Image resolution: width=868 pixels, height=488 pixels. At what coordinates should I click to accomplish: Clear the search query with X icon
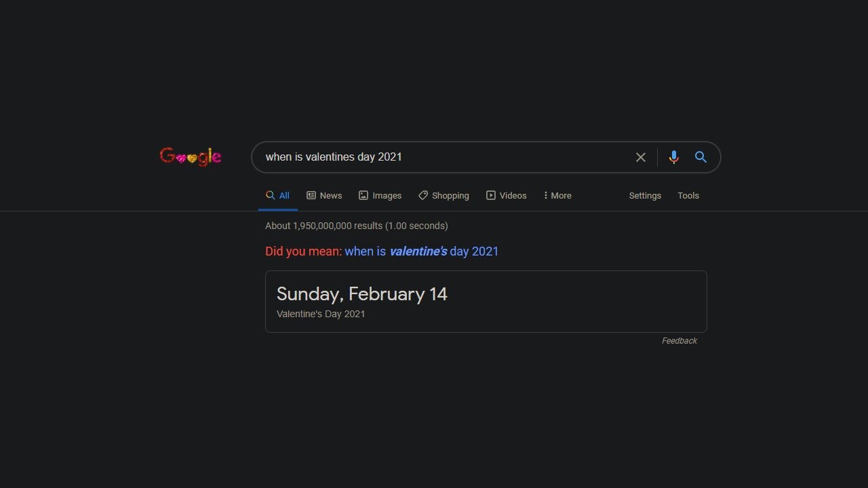(641, 157)
